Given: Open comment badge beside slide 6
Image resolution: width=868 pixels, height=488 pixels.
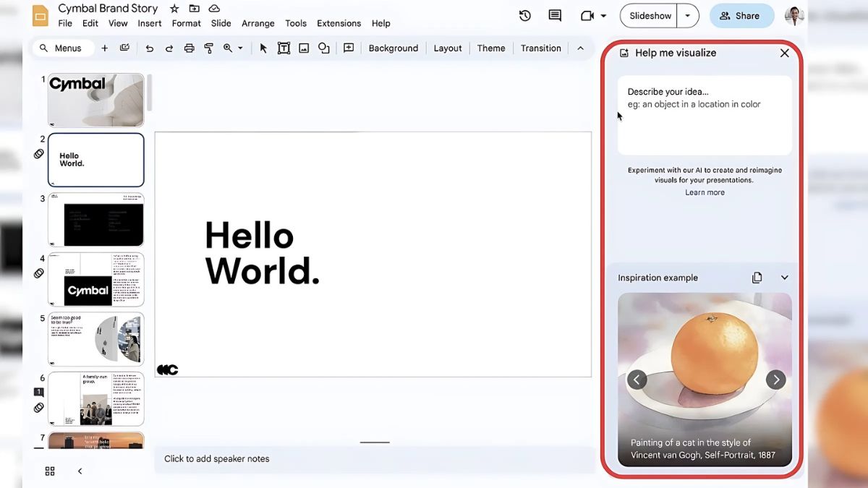Looking at the screenshot, I should (x=39, y=392).
